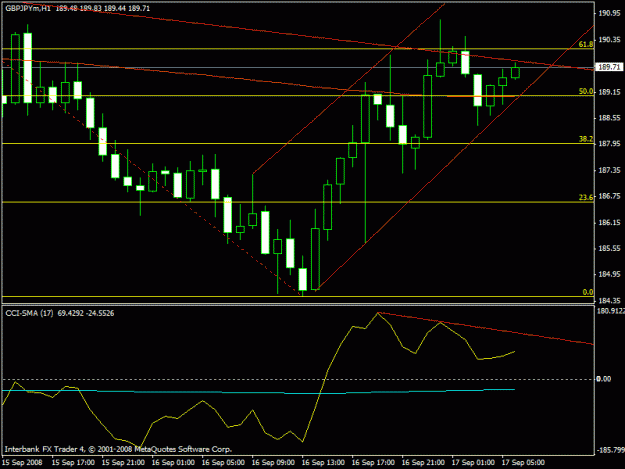The image size is (625, 469).
Task: Click the GBPJPYm,H1 chart title text
Action: (x=28, y=8)
